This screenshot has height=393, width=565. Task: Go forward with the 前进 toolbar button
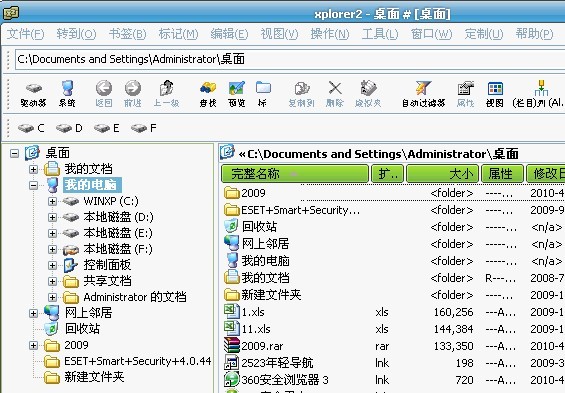pyautogui.click(x=133, y=94)
